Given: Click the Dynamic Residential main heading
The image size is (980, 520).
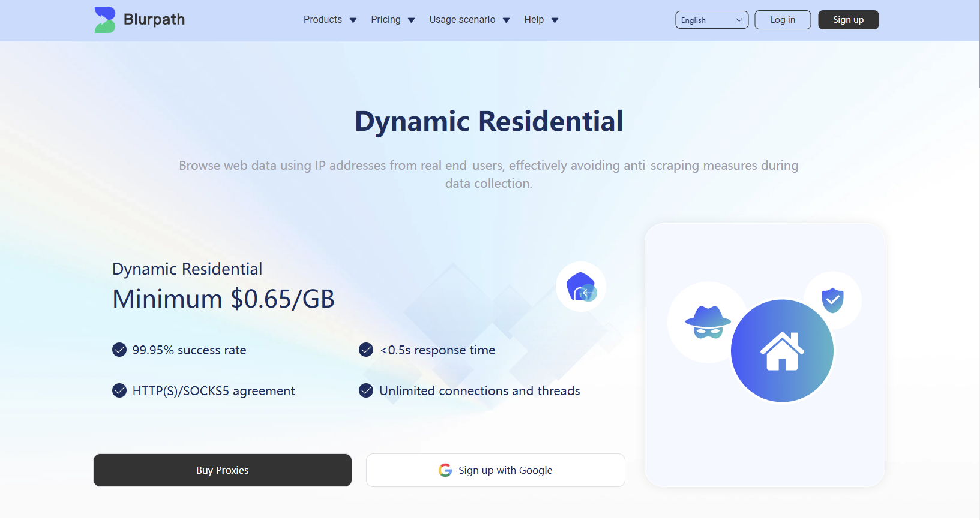Looking at the screenshot, I should tap(488, 121).
